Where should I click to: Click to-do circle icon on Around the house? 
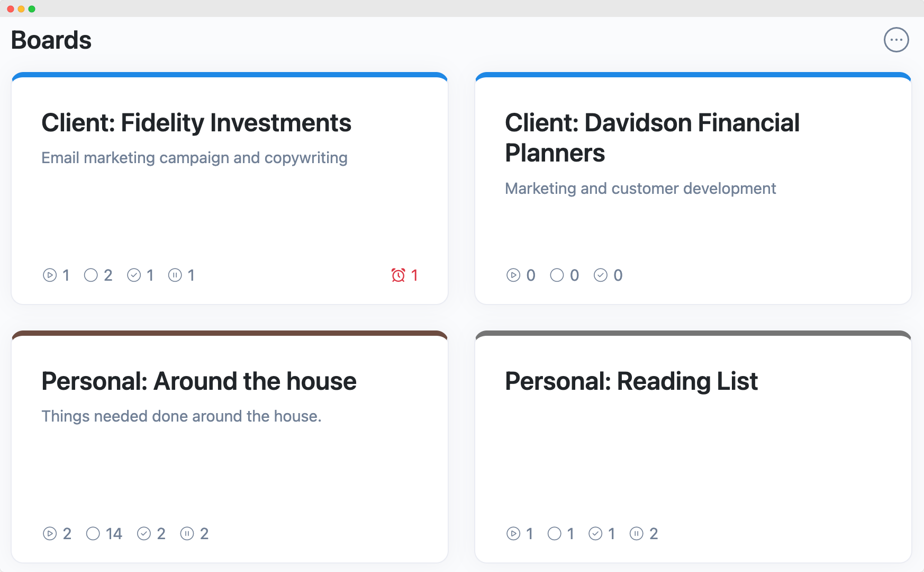(x=93, y=534)
